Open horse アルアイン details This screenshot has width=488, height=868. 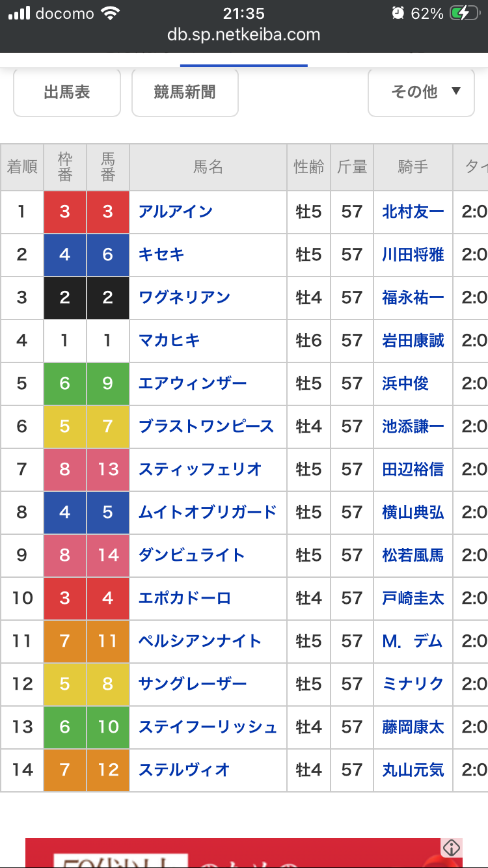coord(176,211)
